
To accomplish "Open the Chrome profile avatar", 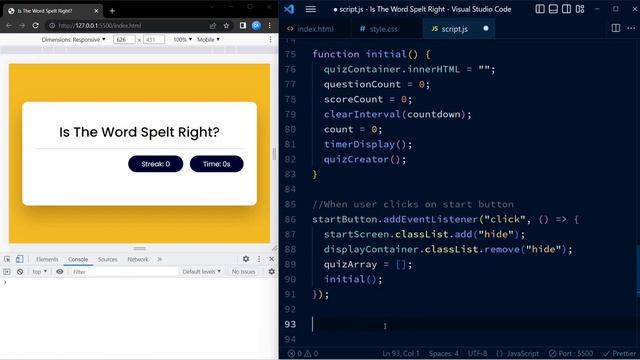I will point(256,25).
